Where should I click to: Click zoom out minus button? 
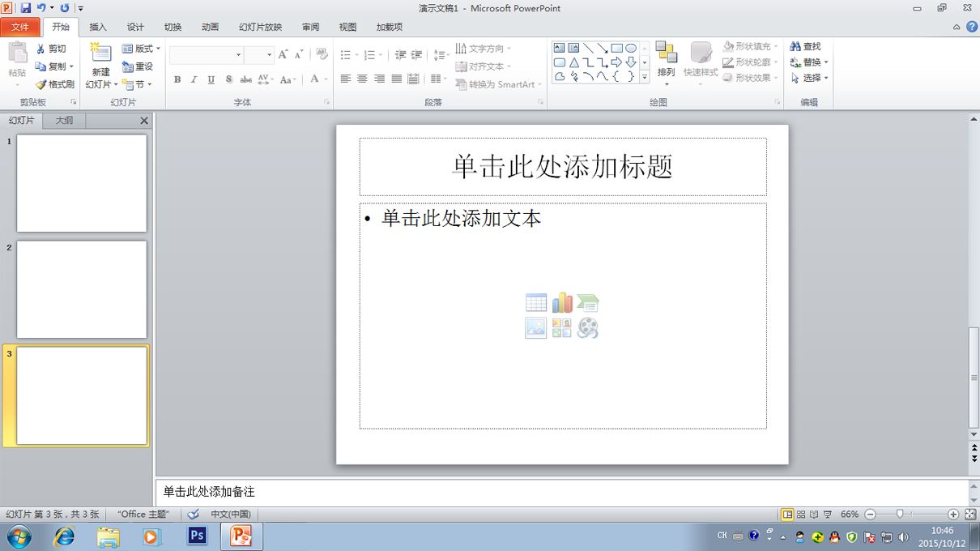[x=871, y=515]
